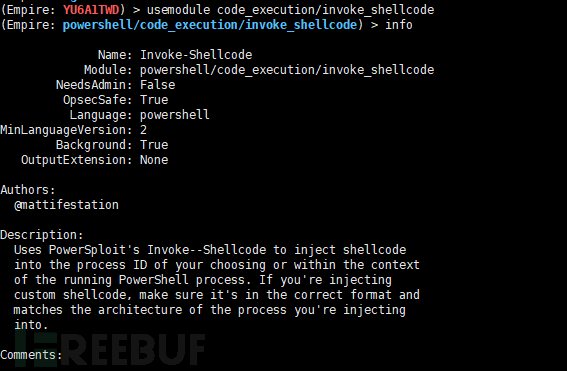The width and height of the screenshot is (567, 371).
Task: Click the OpsecSafe True value
Action: [154, 100]
